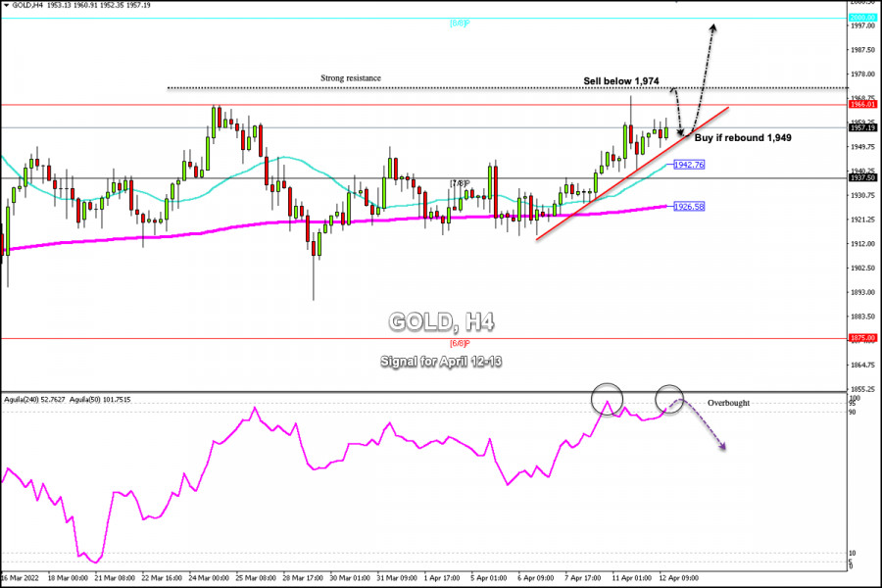Click the '24 Mar 00:00' time label
The width and height of the screenshot is (882, 588).
click(209, 578)
